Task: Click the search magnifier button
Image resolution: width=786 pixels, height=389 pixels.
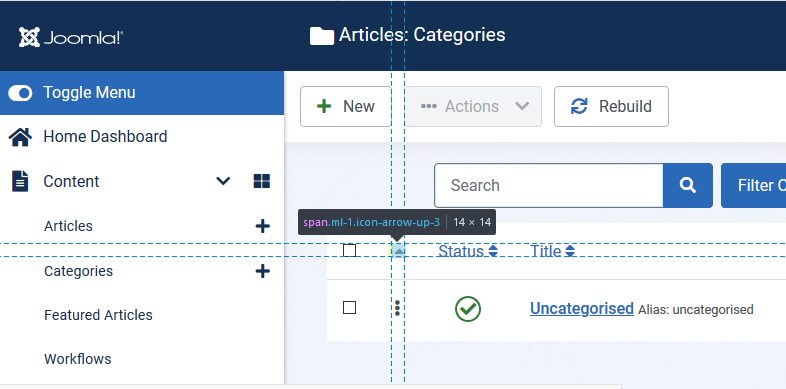Action: coord(688,185)
